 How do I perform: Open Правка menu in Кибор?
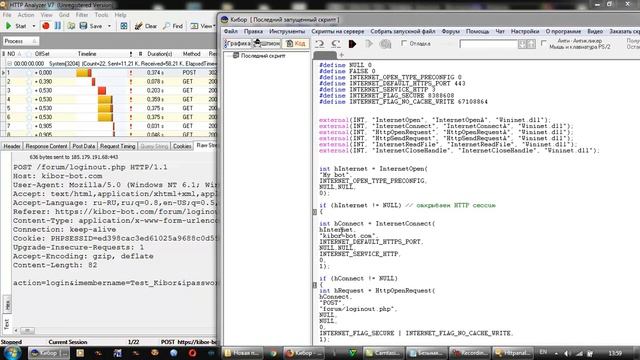coord(253,31)
